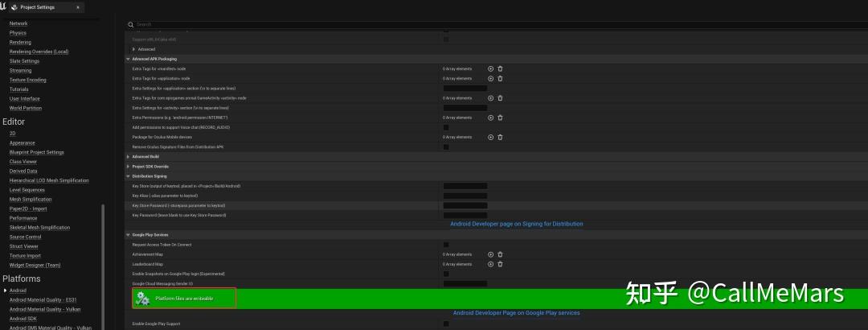
Task: Select Rendering Overrides (Local) category
Action: tap(39, 52)
